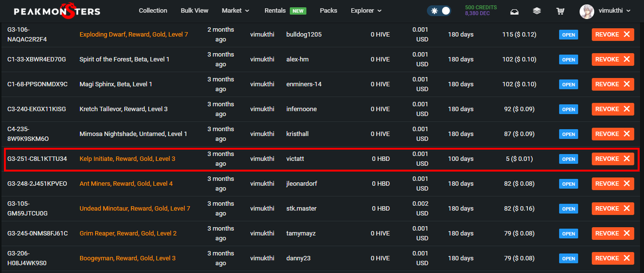Image resolution: width=644 pixels, height=273 pixels.
Task: Click card ID C3-240-EKGX11KISG
Action: [36, 109]
